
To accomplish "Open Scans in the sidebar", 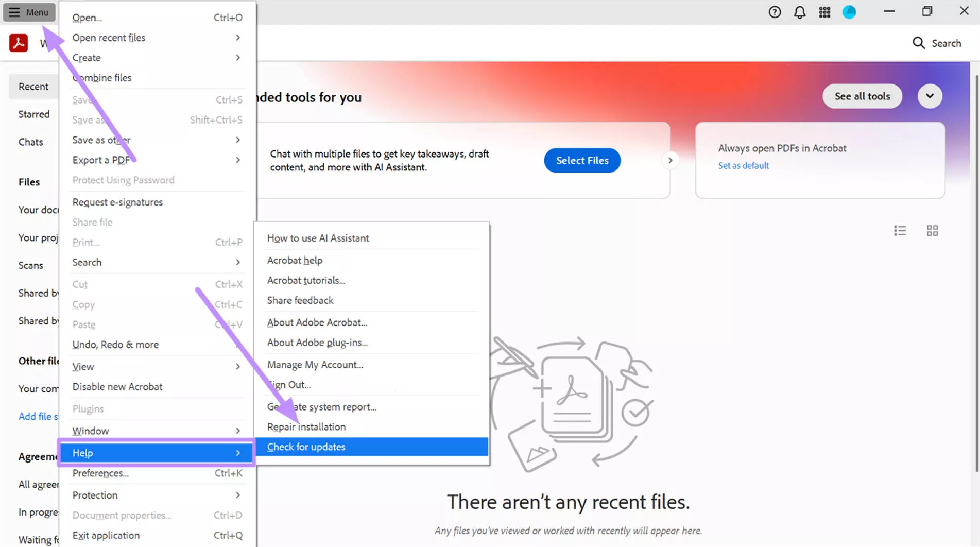I will (x=31, y=265).
